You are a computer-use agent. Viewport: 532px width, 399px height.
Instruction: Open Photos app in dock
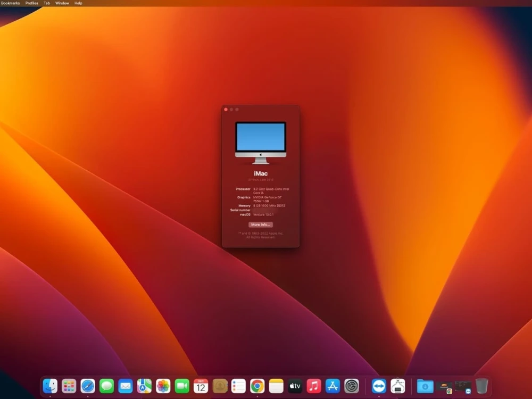coord(163,386)
